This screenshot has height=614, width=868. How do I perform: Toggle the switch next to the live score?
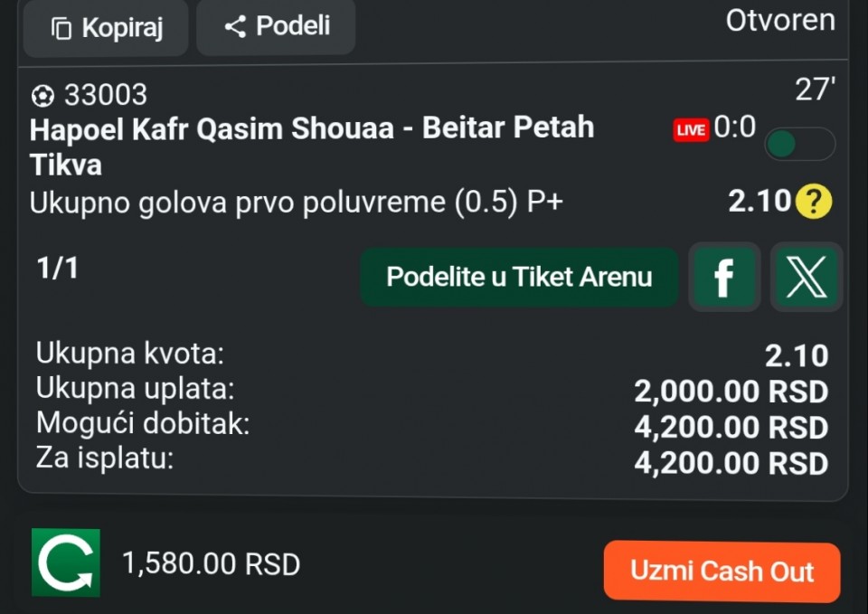pyautogui.click(x=799, y=144)
